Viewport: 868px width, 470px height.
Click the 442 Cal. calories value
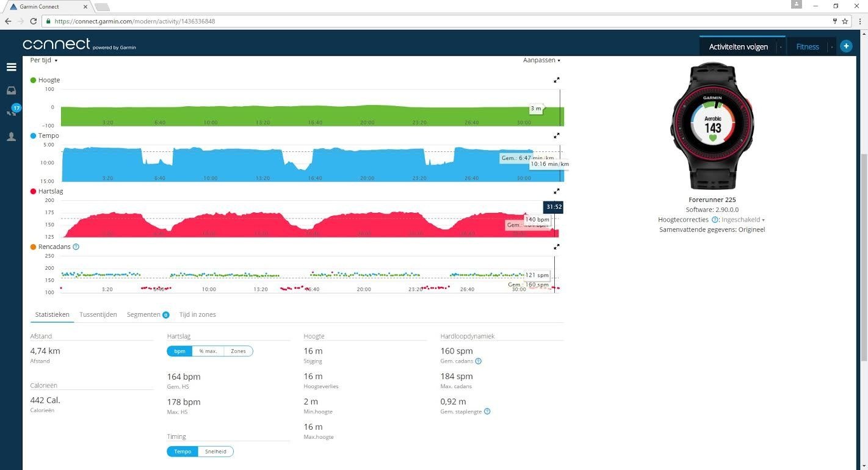[45, 400]
